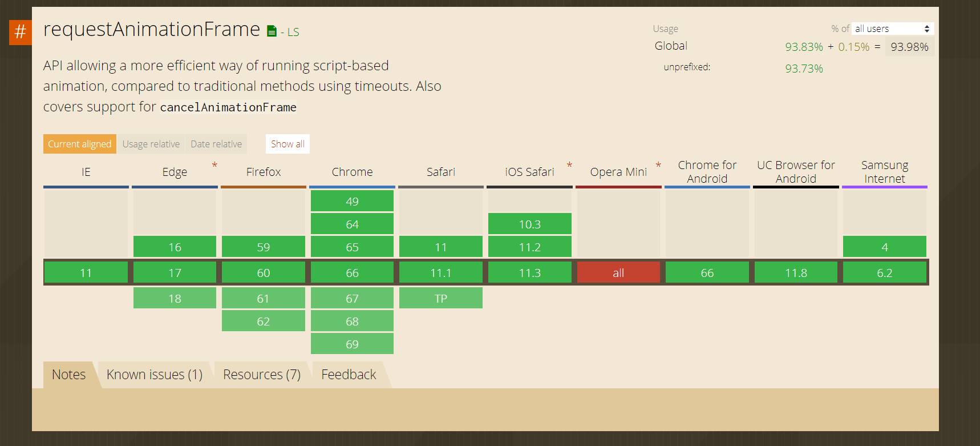The width and height of the screenshot is (980, 446).
Task: Open the Known issues (1) tab
Action: (155, 375)
